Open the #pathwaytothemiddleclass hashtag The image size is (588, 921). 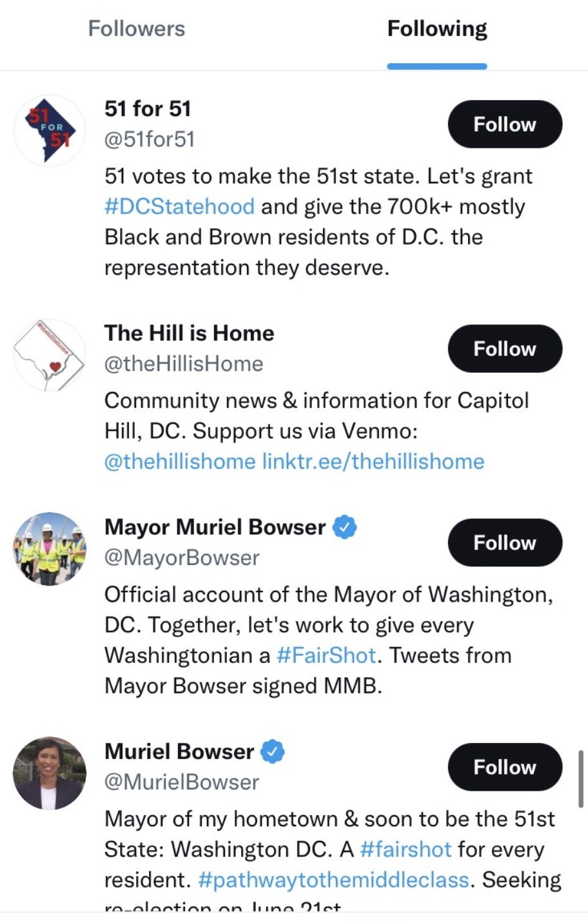coord(333,880)
